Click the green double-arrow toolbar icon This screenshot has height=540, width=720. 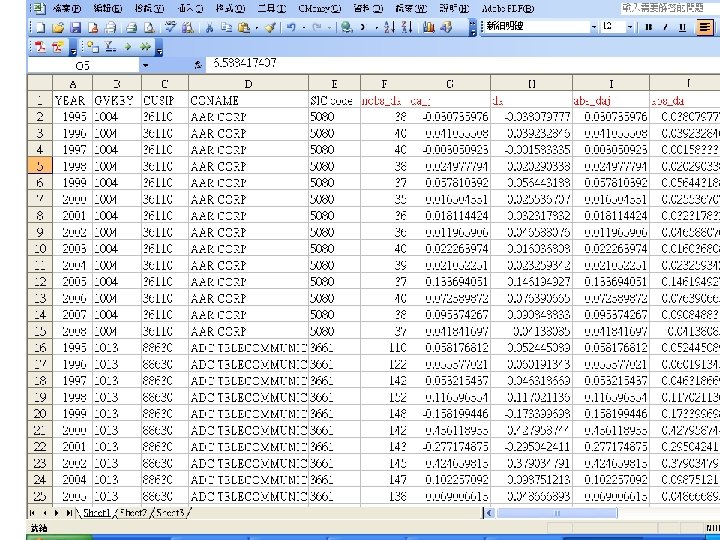tap(146, 47)
